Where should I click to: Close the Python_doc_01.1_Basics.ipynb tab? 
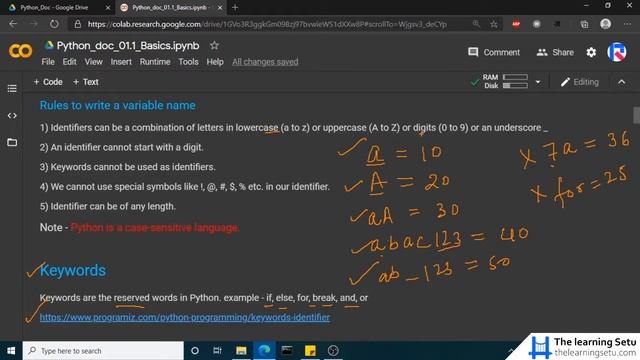[220, 7]
